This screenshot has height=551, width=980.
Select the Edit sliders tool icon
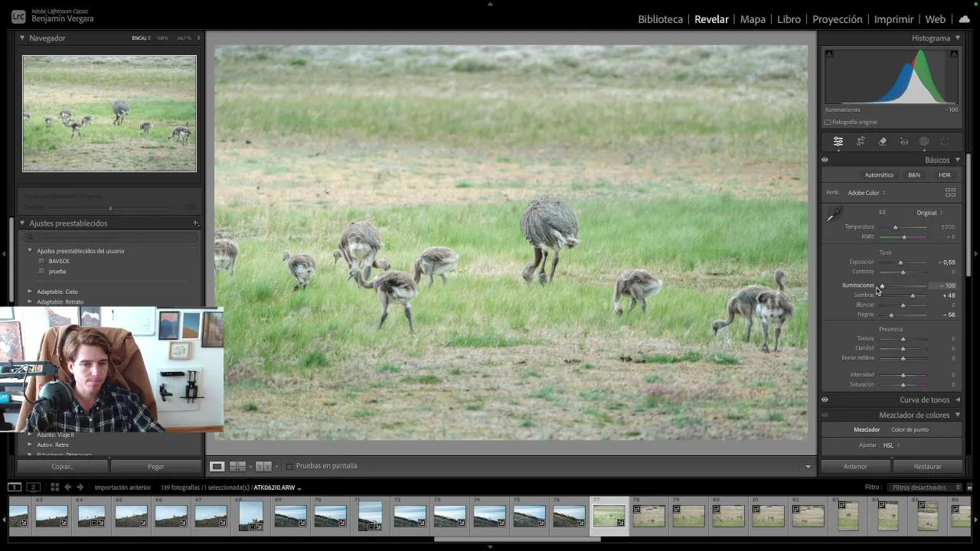838,142
